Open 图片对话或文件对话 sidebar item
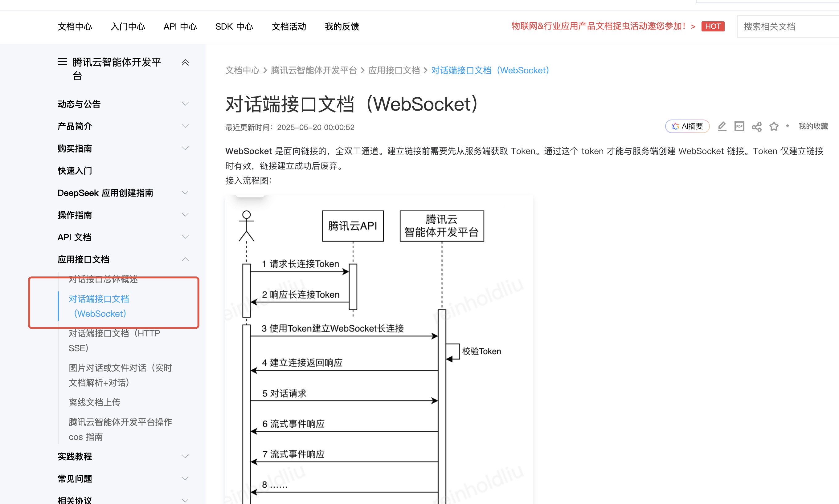The width and height of the screenshot is (839, 504). [x=120, y=375]
